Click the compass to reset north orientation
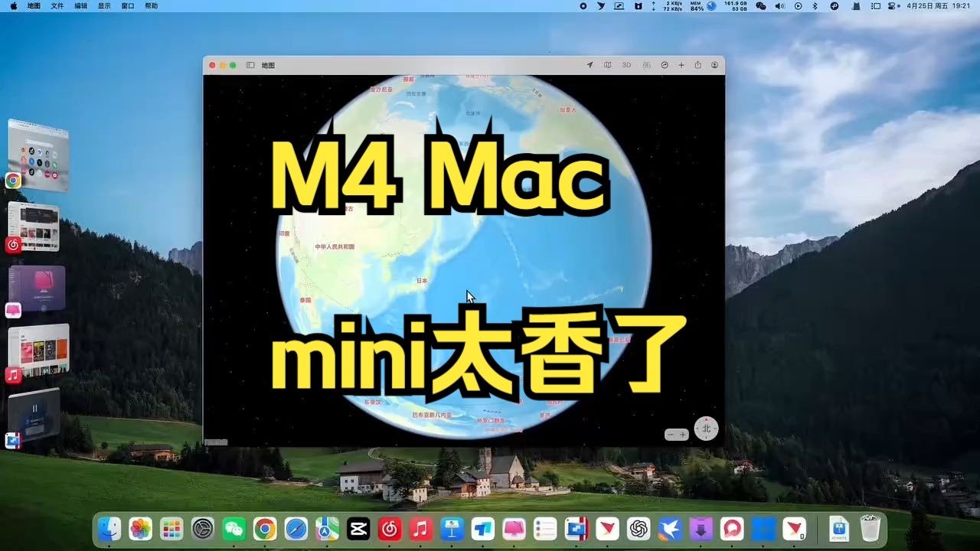 (x=705, y=429)
